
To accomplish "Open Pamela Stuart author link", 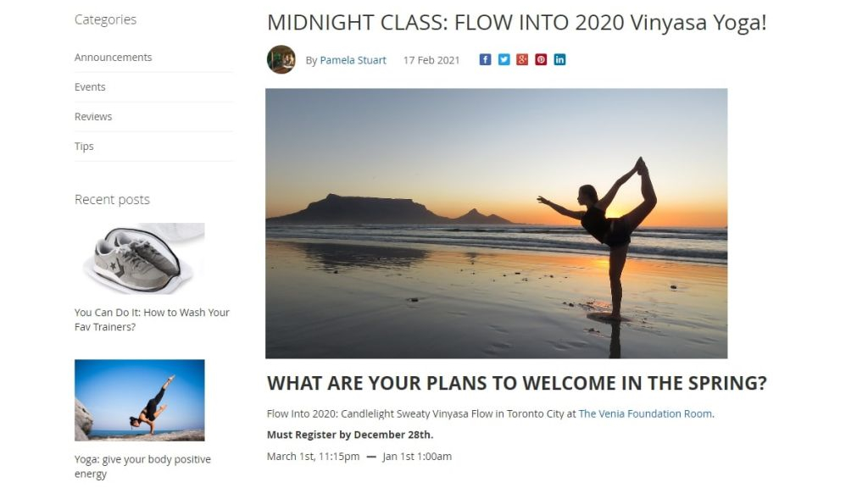I will pos(353,60).
